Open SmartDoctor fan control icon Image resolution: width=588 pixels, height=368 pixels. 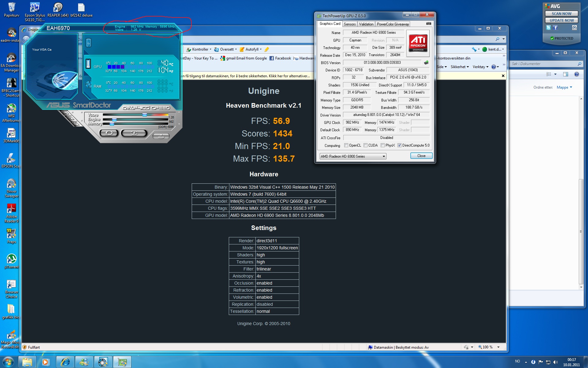[89, 84]
